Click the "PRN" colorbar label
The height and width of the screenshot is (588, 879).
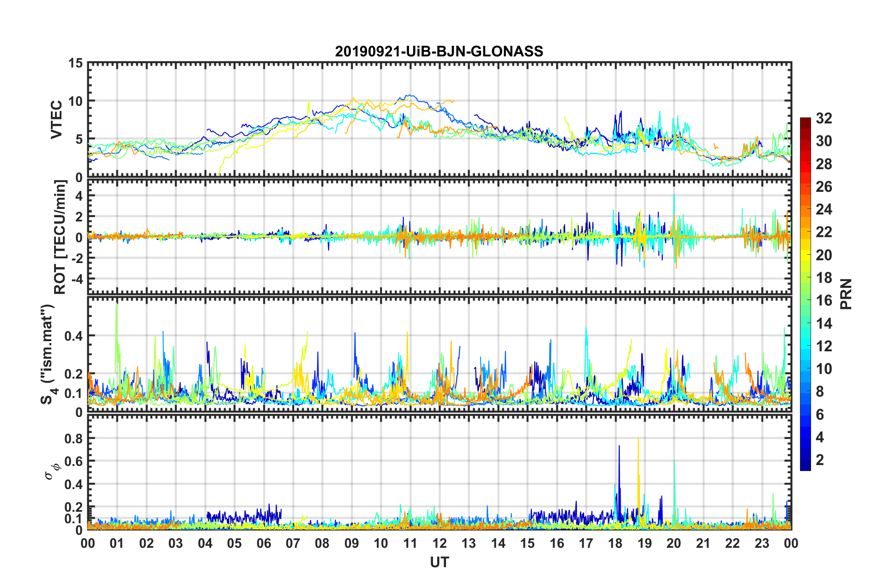pos(846,294)
